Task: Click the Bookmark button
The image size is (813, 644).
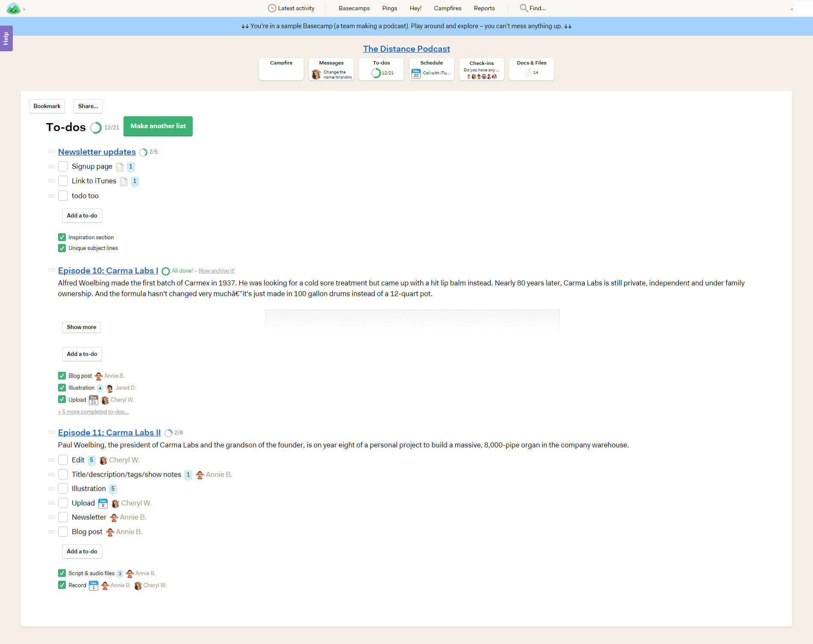Action: 47,106
